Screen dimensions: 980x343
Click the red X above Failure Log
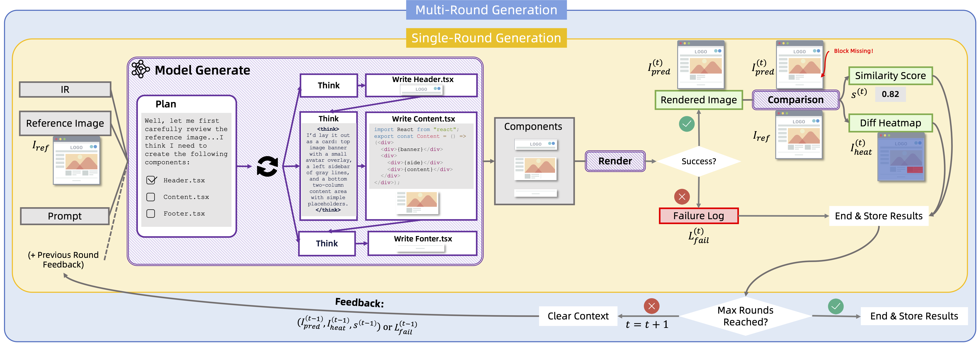[x=682, y=196]
